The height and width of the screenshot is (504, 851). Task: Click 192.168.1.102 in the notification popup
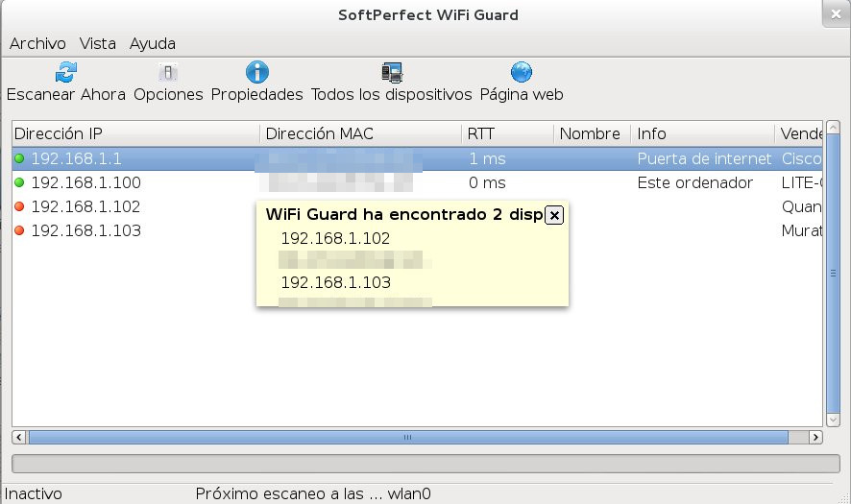click(335, 238)
